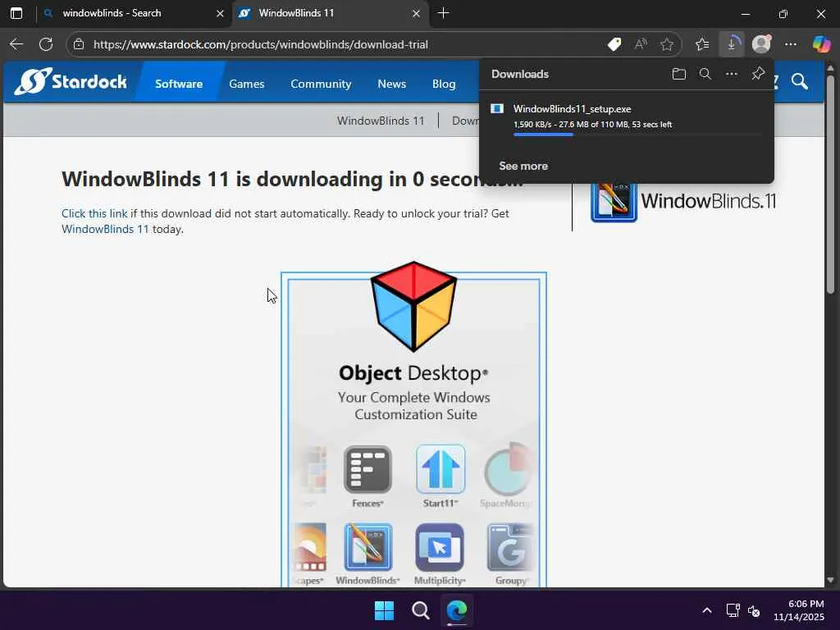
Task: Open the Favorites list icon
Action: point(702,44)
